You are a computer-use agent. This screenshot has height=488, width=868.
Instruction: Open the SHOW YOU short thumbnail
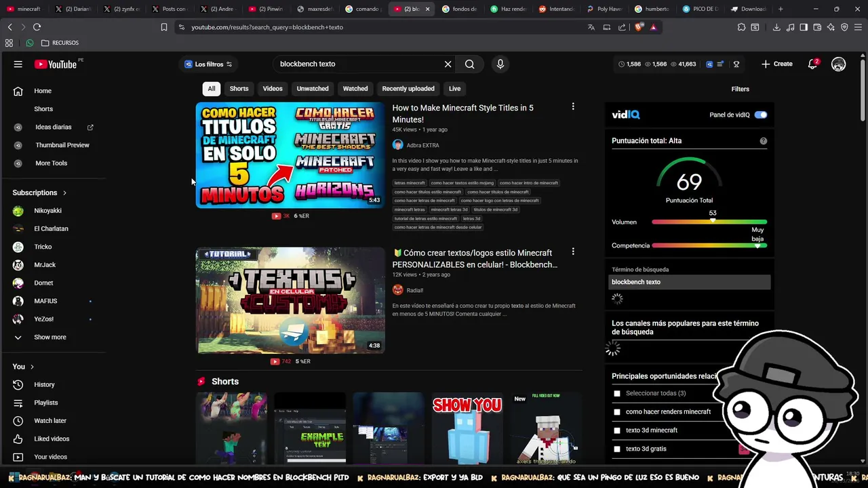(467, 428)
